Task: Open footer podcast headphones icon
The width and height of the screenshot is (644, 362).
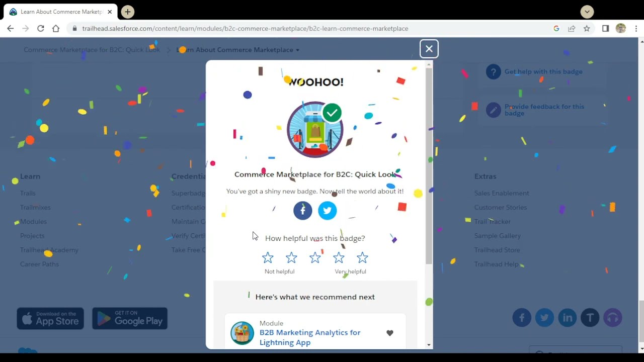Action: (613, 318)
